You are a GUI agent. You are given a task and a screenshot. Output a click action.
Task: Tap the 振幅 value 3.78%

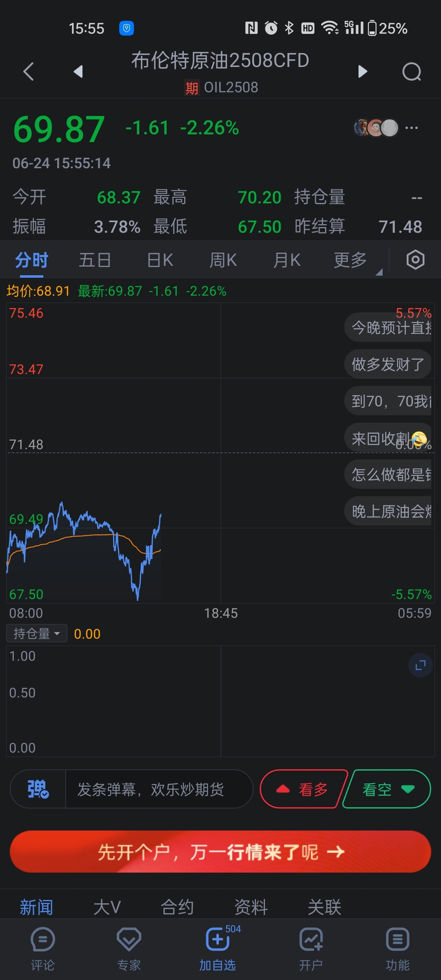coord(117,227)
